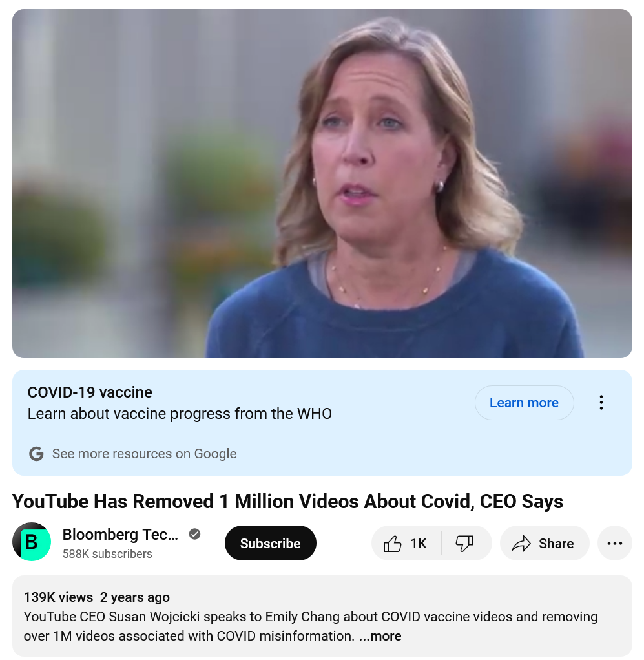Screen dimensions: 644x660
Task: Click the Bloomberg channel avatar
Action: [x=32, y=542]
